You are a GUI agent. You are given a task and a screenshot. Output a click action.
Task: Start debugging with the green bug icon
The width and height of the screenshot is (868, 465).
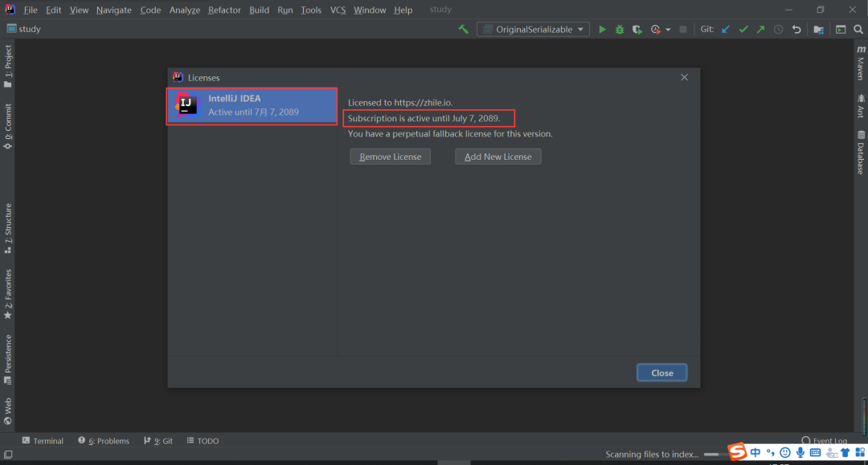(x=620, y=29)
